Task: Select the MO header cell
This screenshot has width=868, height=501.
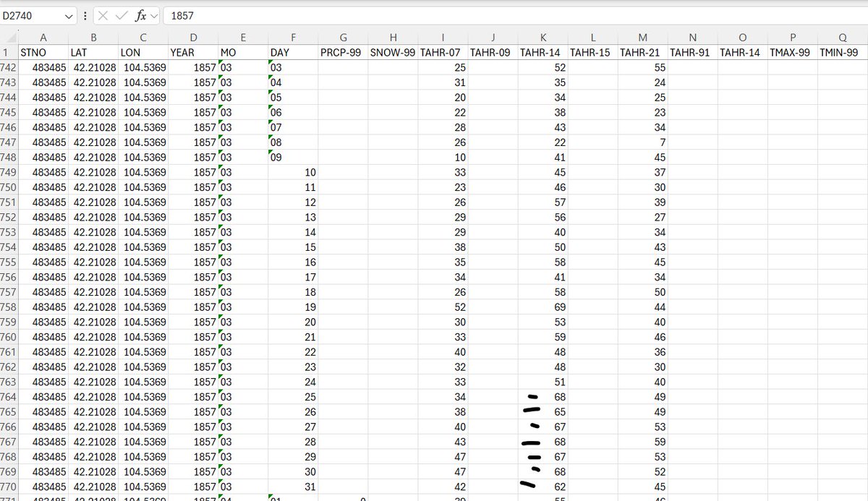Action: tap(243, 53)
